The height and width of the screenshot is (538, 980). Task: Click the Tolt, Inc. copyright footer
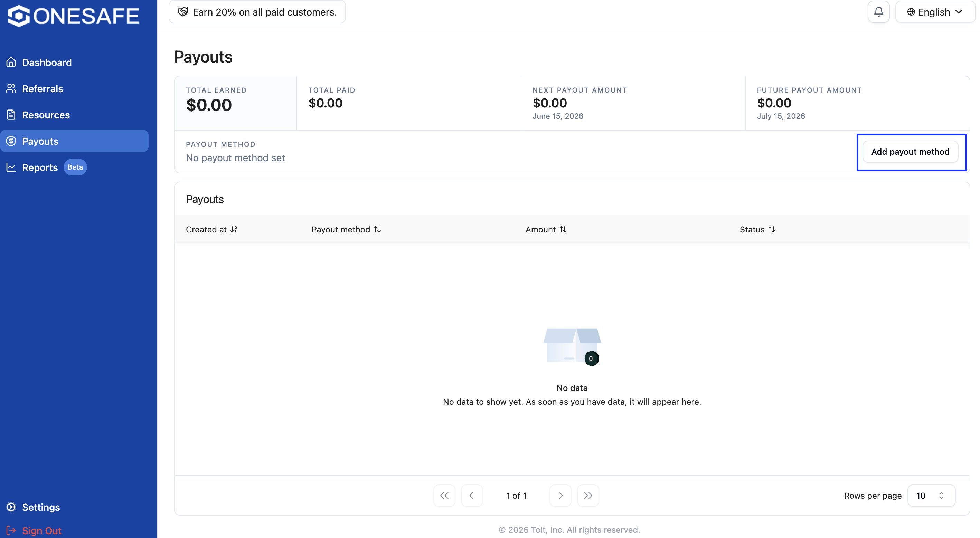[569, 530]
